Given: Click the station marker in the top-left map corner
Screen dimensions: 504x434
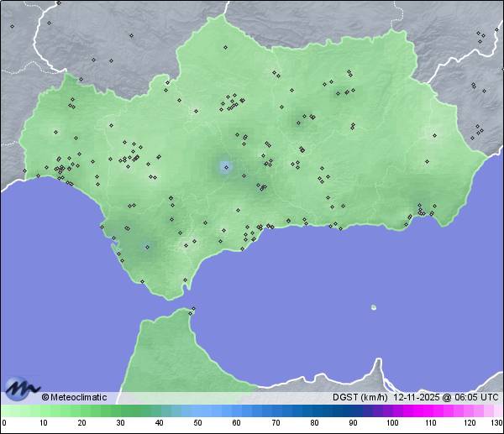Looking at the screenshot, I should [x=12, y=26].
